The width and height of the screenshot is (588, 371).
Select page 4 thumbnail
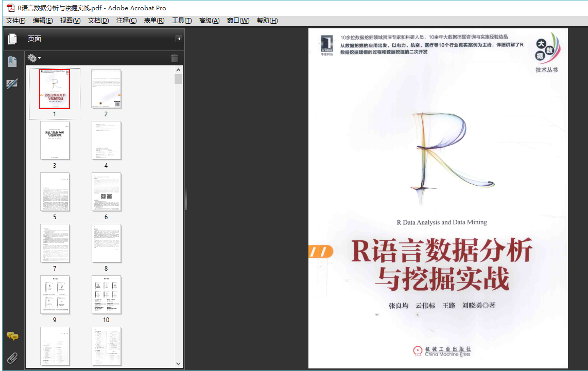pyautogui.click(x=107, y=140)
